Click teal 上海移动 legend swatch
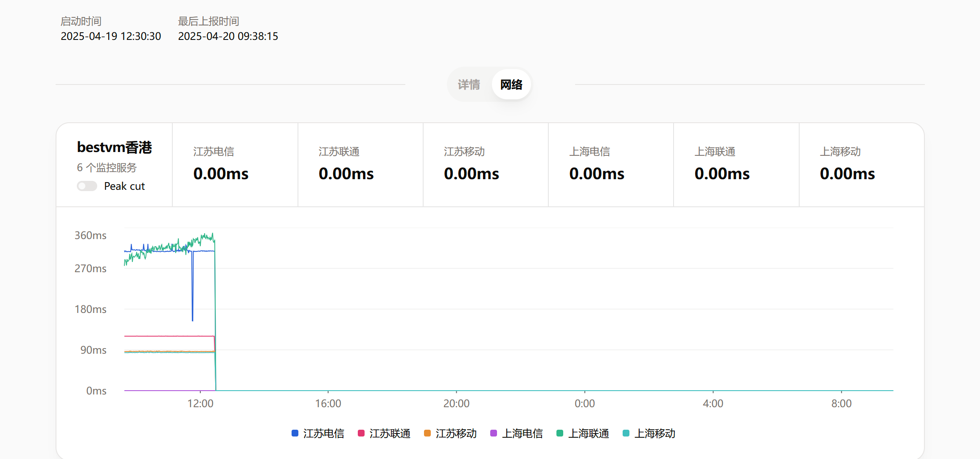The height and width of the screenshot is (459, 980). pyautogui.click(x=626, y=433)
